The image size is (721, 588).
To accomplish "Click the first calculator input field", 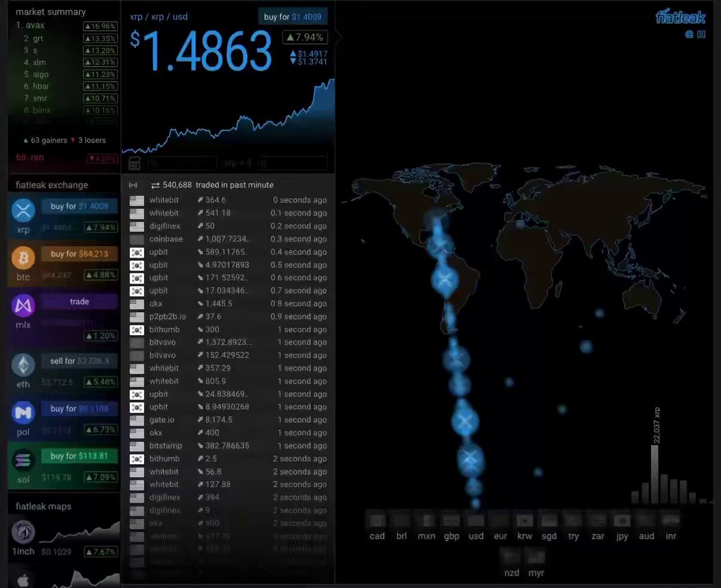I will pyautogui.click(x=182, y=163).
